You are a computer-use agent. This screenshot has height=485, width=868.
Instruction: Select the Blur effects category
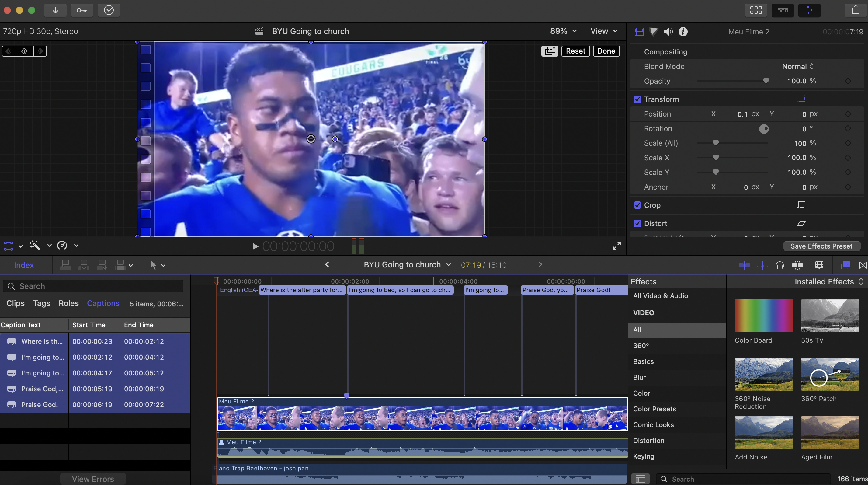click(x=639, y=377)
